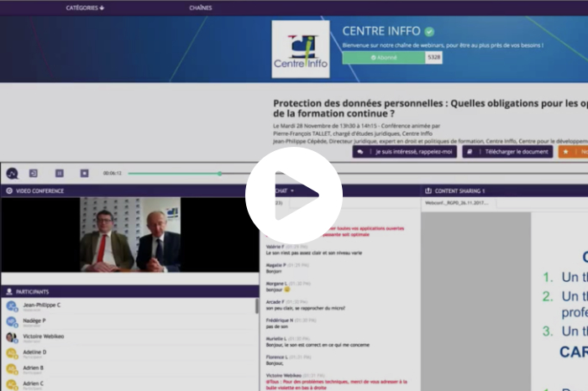This screenshot has width=588, height=391.
Task: Click the big play button overlay
Action: (x=294, y=195)
